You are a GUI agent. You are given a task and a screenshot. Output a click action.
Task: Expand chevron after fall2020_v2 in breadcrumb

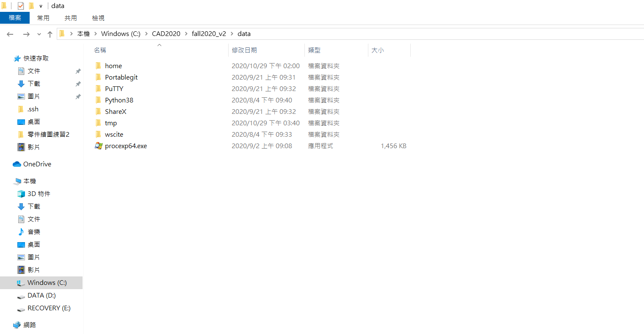point(232,34)
